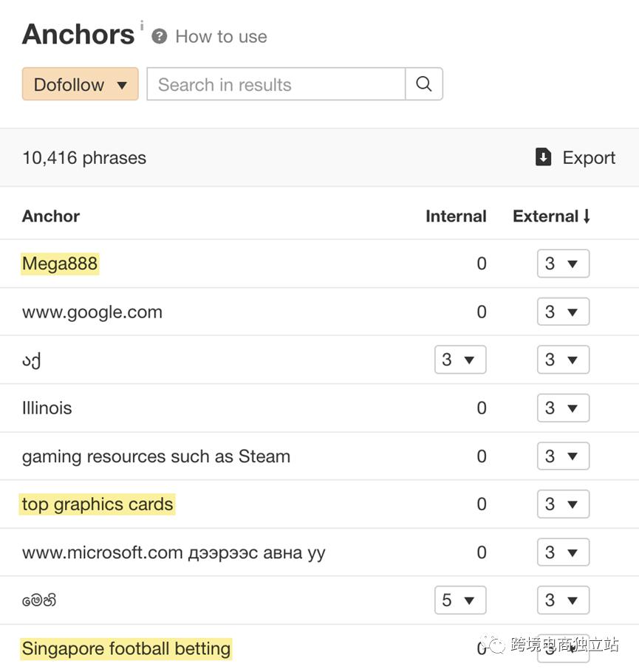Click the question mark help icon
The height and width of the screenshot is (672, 639).
(x=159, y=36)
